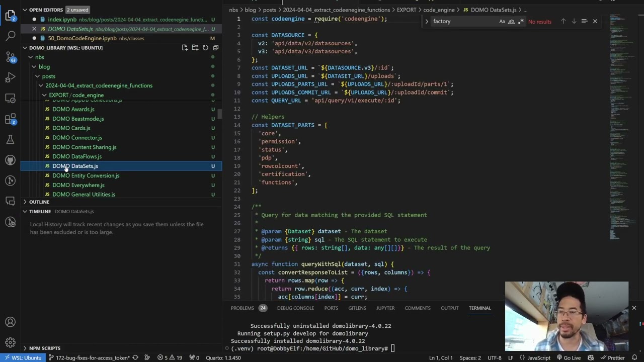Screen dimensions: 644x362
Task: Open Remote Explorer view
Action: click(x=10, y=98)
